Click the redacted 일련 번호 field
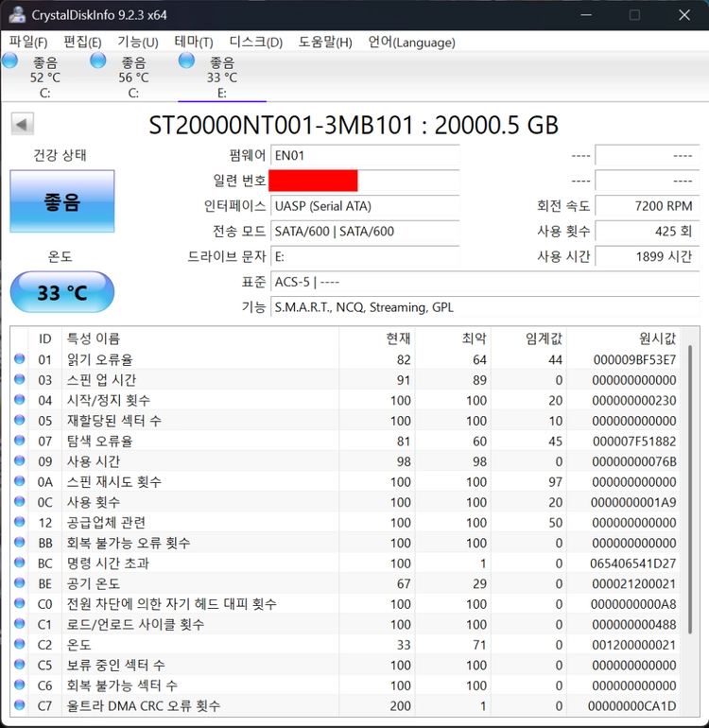The height and width of the screenshot is (728, 709). coord(365,181)
